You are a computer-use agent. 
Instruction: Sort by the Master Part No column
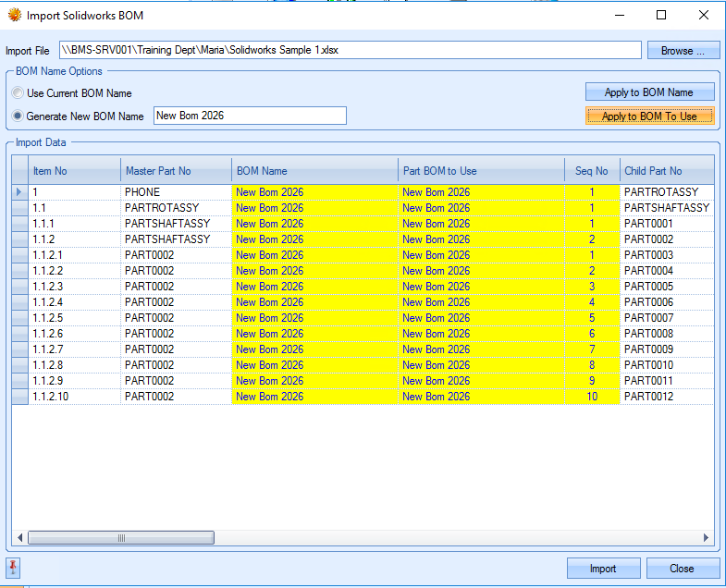coord(176,171)
